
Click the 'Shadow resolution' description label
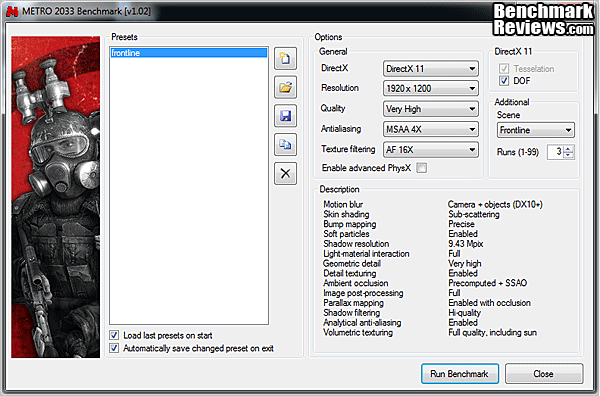pyautogui.click(x=356, y=244)
